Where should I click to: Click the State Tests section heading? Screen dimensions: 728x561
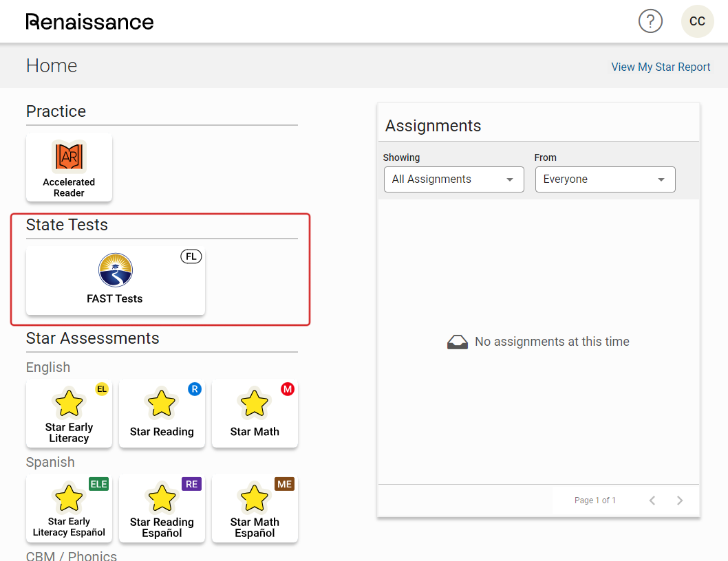(x=67, y=225)
